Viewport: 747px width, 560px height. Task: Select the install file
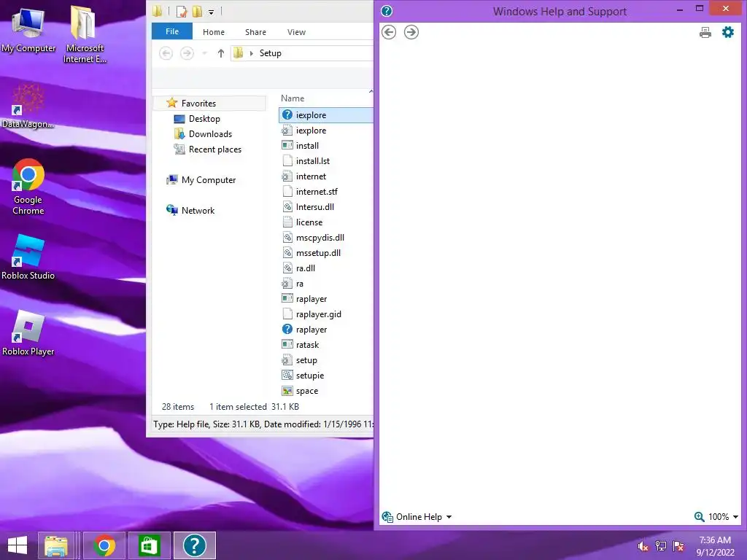pos(307,145)
